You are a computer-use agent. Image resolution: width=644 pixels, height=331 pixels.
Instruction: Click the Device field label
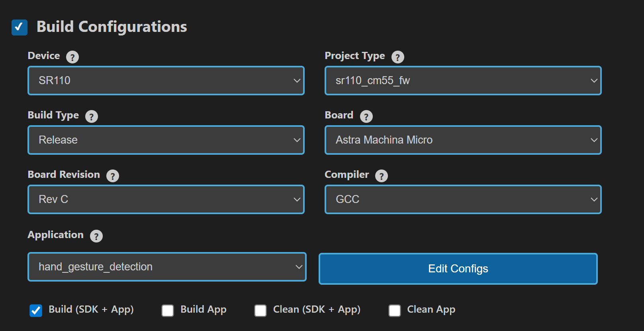click(x=44, y=56)
